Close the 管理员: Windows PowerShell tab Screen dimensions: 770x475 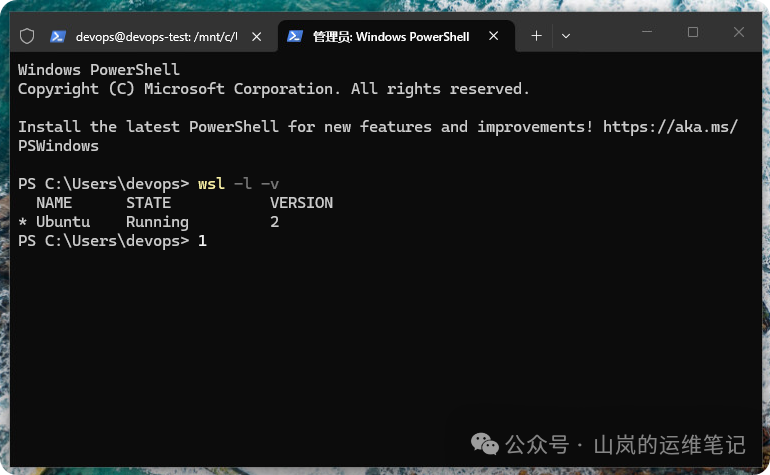point(494,36)
